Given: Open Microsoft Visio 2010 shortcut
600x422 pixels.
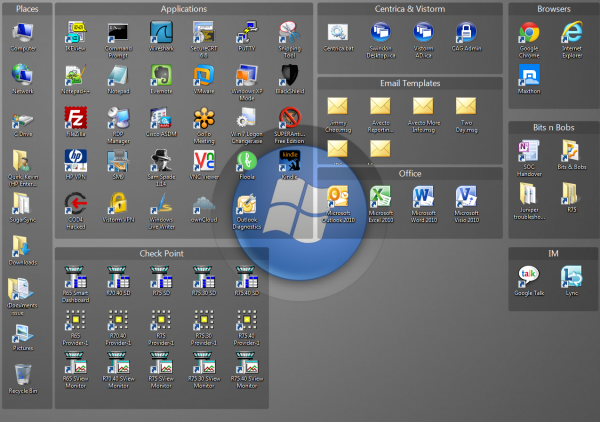Looking at the screenshot, I should pyautogui.click(x=466, y=196).
